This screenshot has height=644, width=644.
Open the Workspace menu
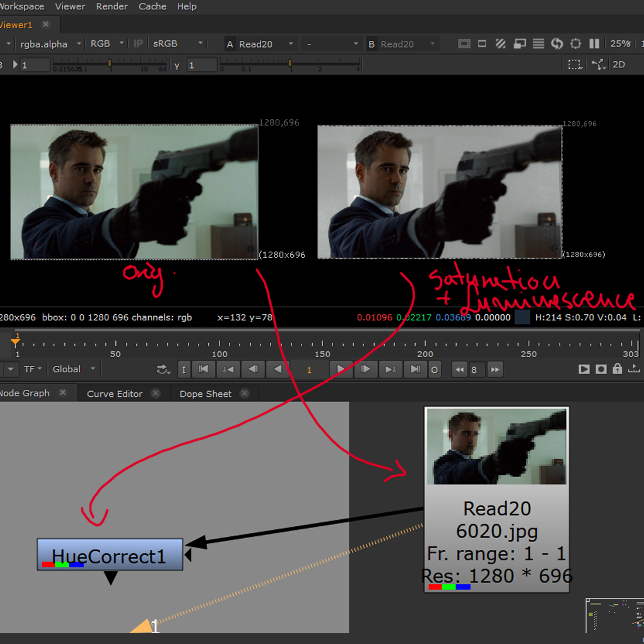pos(21,6)
